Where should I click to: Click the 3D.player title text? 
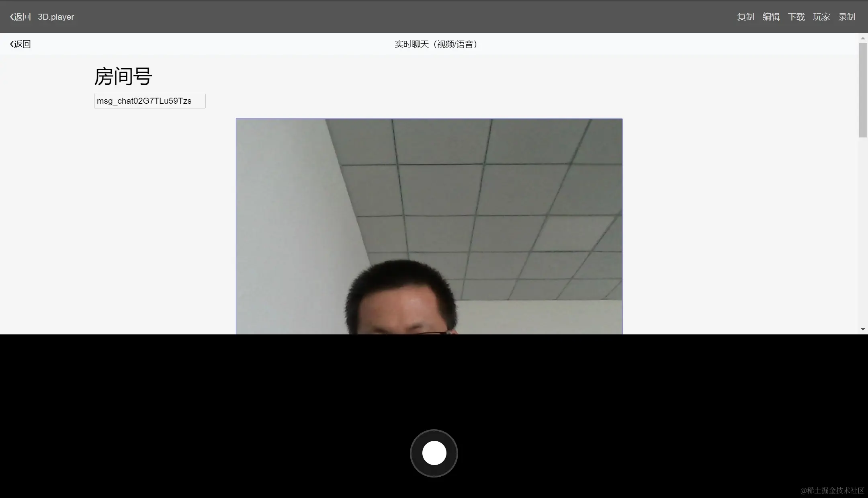tap(56, 17)
